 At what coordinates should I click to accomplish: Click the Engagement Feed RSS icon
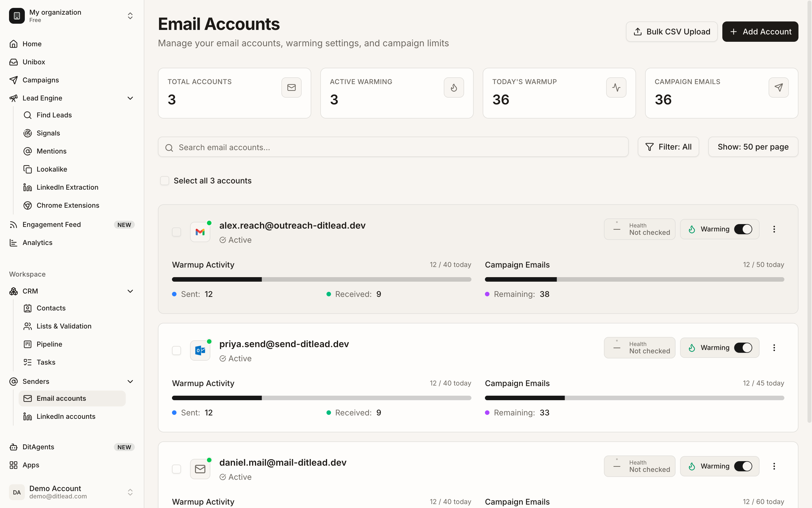coord(14,225)
